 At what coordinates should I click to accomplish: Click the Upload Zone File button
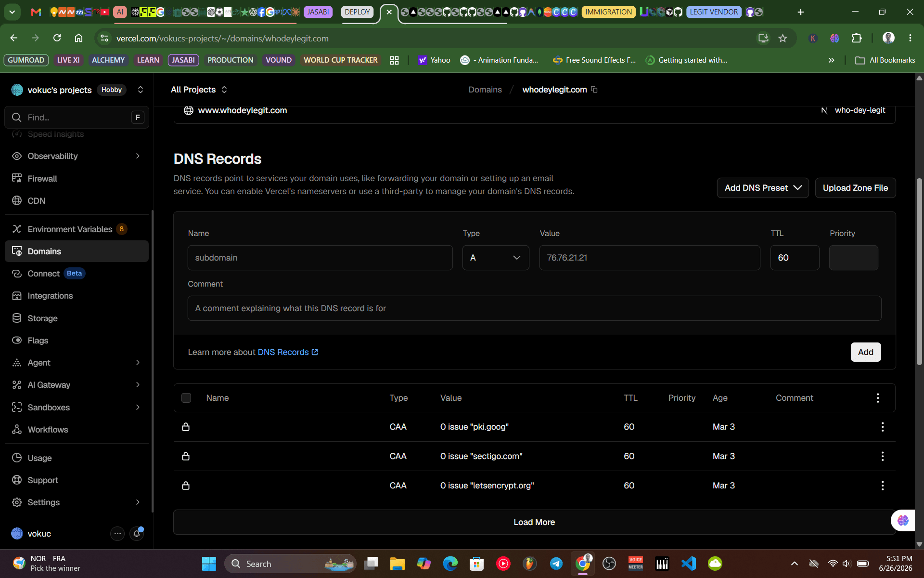(x=855, y=188)
